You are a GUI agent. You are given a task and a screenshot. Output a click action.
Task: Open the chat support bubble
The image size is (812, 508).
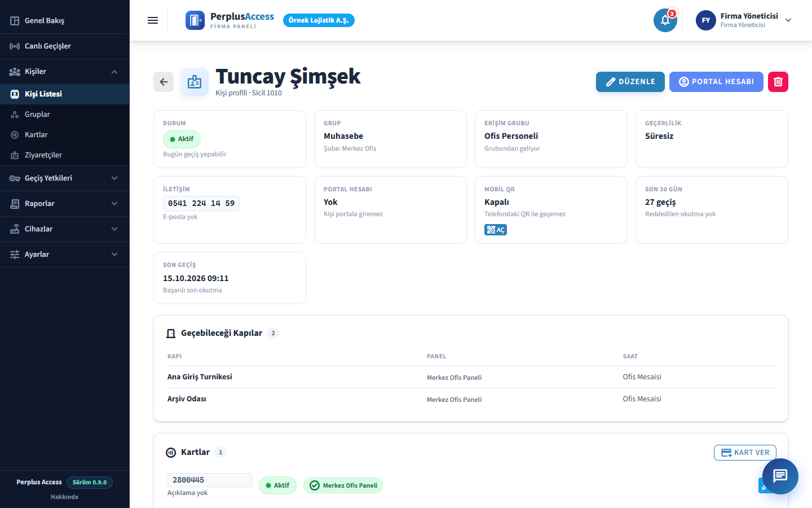click(780, 476)
